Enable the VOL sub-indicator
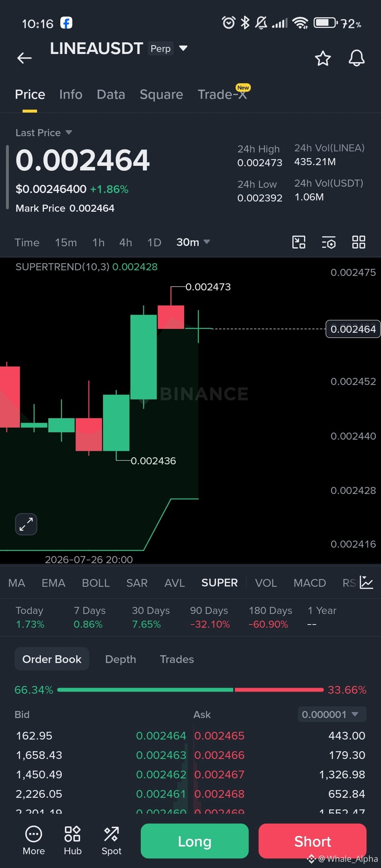This screenshot has height=868, width=381. click(x=266, y=583)
